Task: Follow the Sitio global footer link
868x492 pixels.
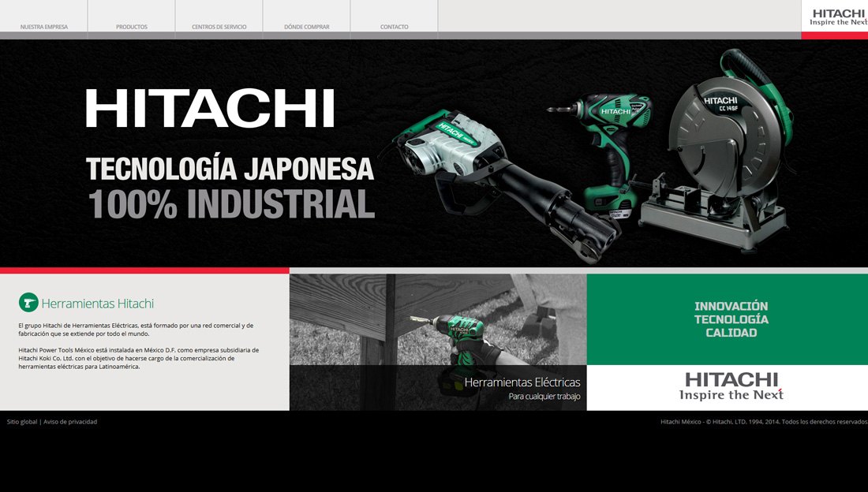Action: pos(22,422)
